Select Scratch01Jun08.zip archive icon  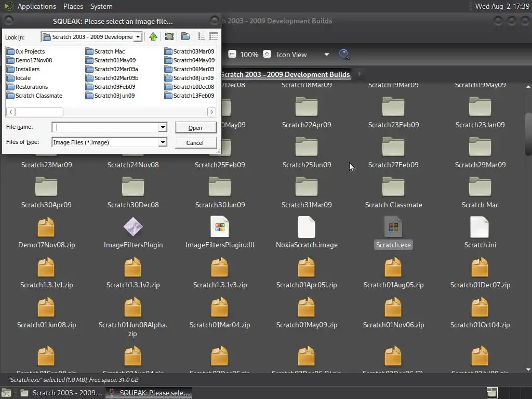tap(46, 307)
